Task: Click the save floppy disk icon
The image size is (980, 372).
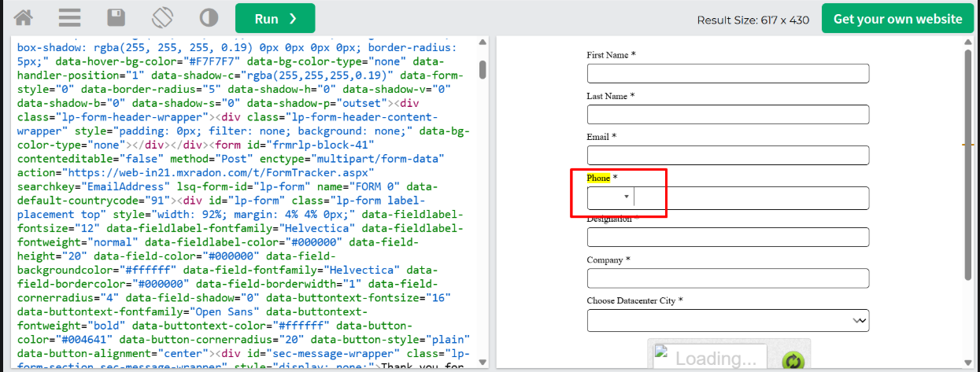Action: [116, 18]
